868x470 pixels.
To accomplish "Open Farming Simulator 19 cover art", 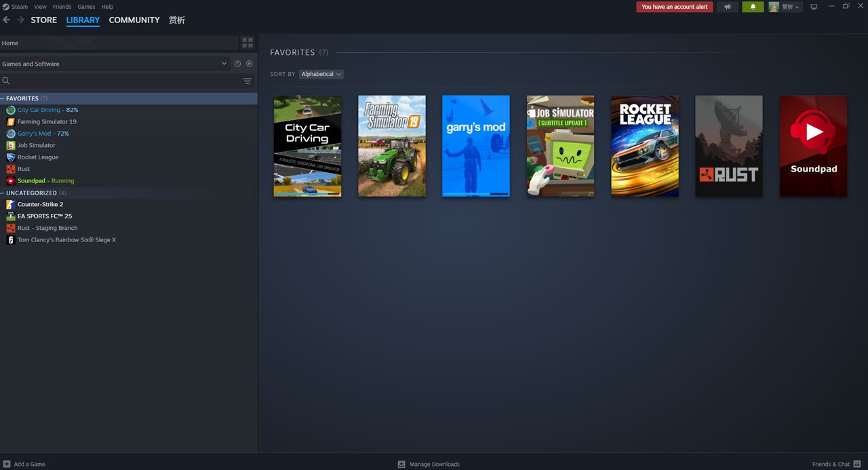I will [392, 146].
